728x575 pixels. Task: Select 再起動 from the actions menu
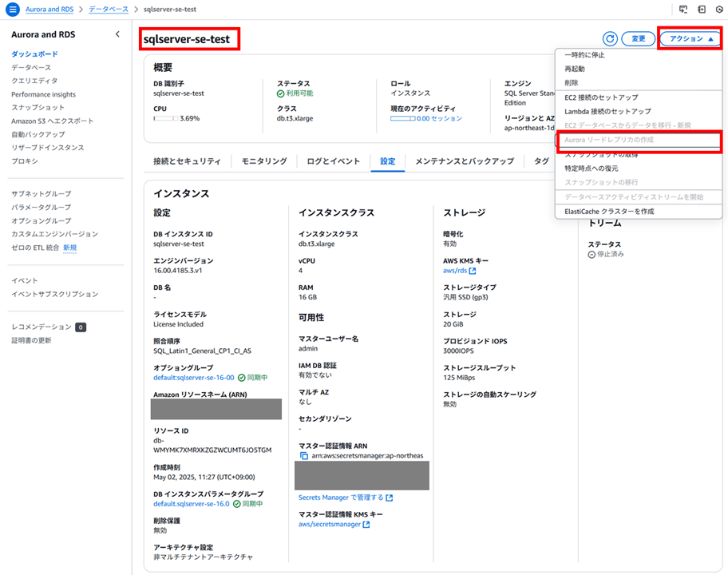click(639, 69)
